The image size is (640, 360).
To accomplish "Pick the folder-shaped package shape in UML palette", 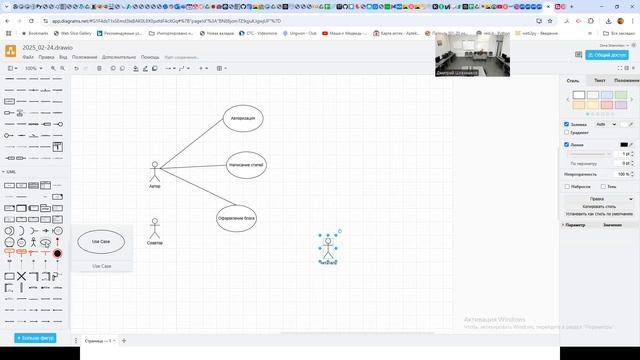I will [45, 208].
